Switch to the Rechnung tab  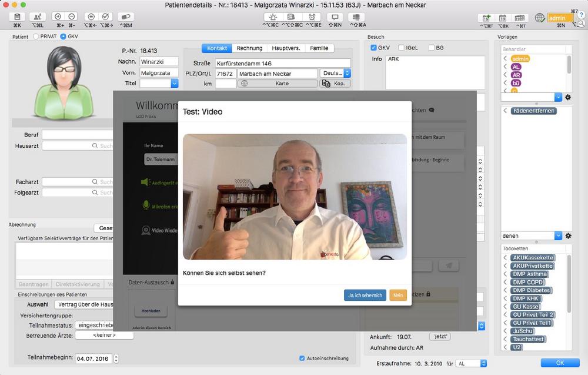tap(249, 48)
